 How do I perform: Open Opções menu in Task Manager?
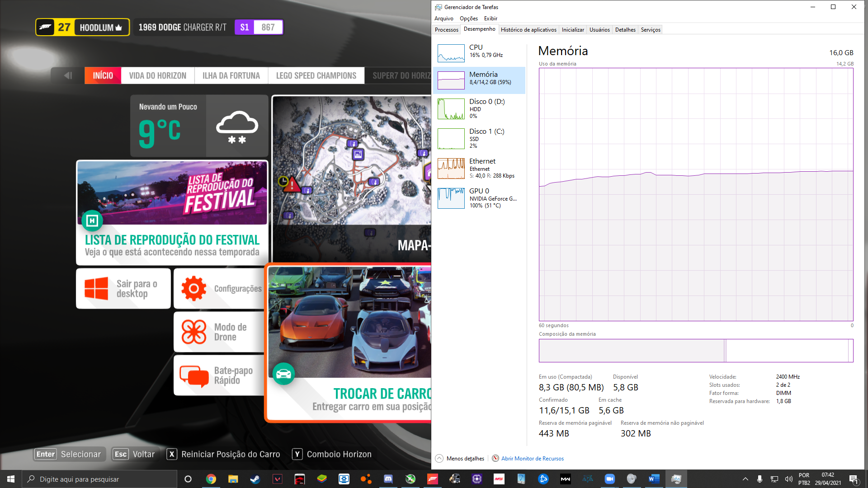468,19
